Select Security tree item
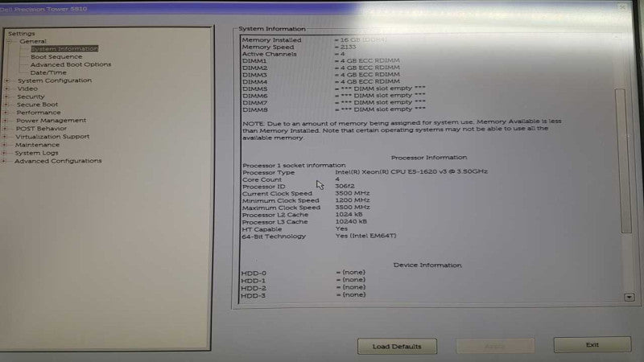This screenshot has width=644, height=362. (x=31, y=97)
